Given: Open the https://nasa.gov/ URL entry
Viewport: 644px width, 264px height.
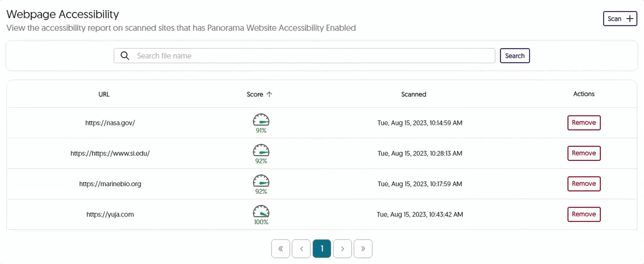Looking at the screenshot, I should coord(110,123).
